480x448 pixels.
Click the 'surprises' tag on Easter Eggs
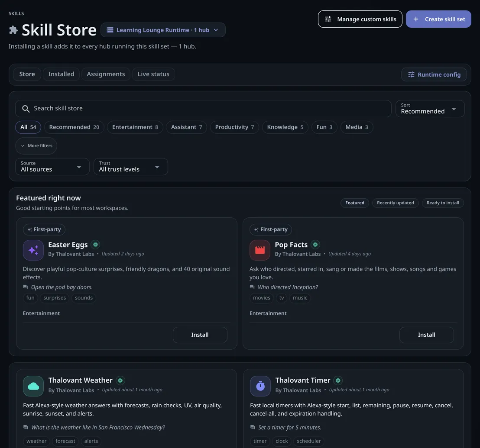pos(55,298)
